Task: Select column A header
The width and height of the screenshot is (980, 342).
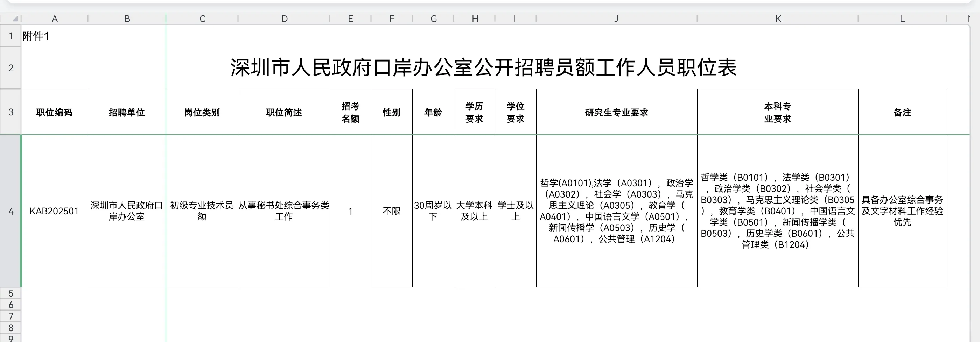Action: point(55,19)
